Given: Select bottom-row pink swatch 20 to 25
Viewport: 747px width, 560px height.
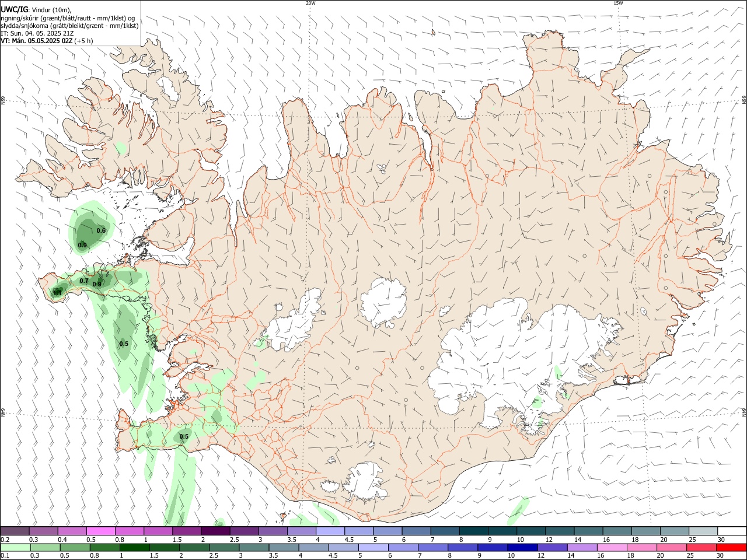Looking at the screenshot, I should pyautogui.click(x=672, y=547).
